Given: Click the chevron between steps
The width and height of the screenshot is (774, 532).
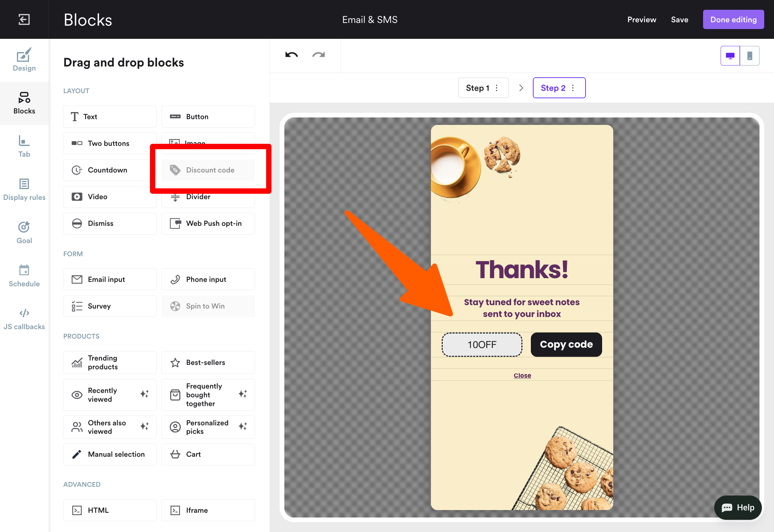Looking at the screenshot, I should click(521, 88).
